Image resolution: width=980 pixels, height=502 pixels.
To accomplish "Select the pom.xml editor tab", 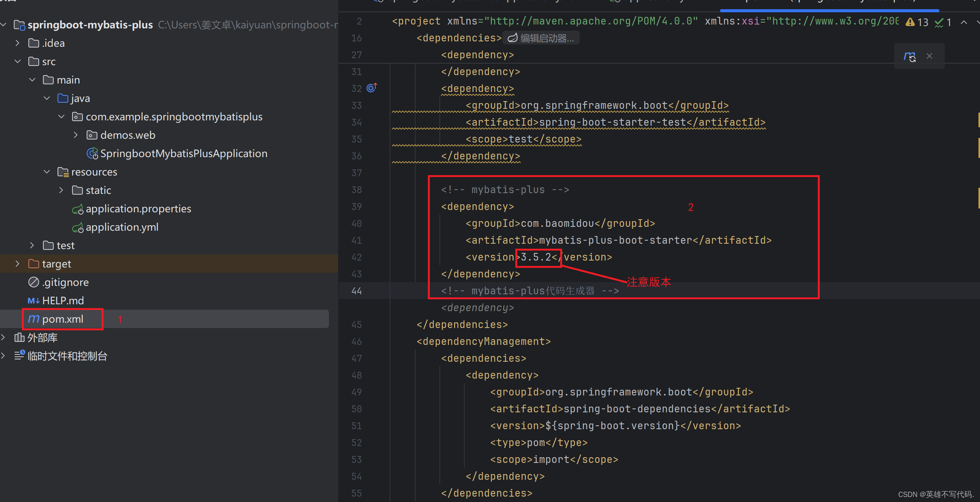I will (828, 1).
